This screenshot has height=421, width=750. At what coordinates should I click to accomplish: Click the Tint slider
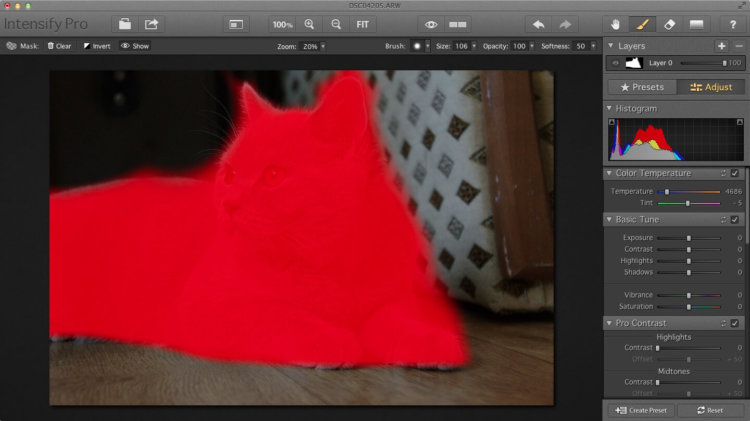tap(689, 203)
